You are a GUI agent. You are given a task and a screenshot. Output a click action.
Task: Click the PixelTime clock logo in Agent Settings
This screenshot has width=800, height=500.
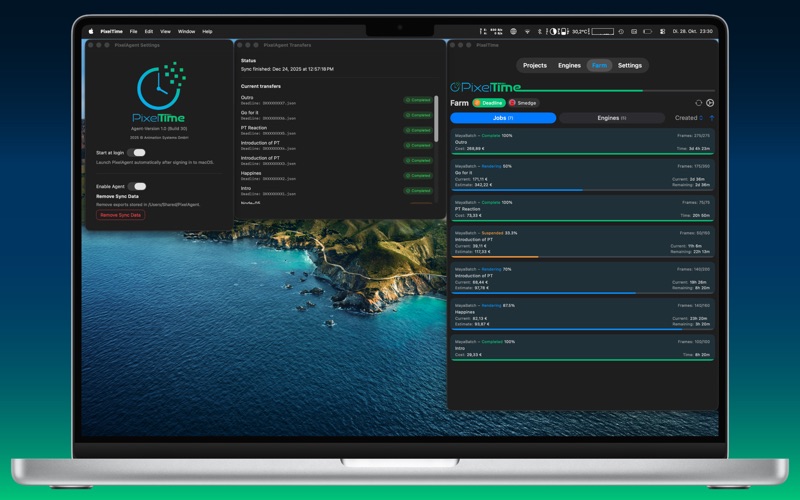161,85
